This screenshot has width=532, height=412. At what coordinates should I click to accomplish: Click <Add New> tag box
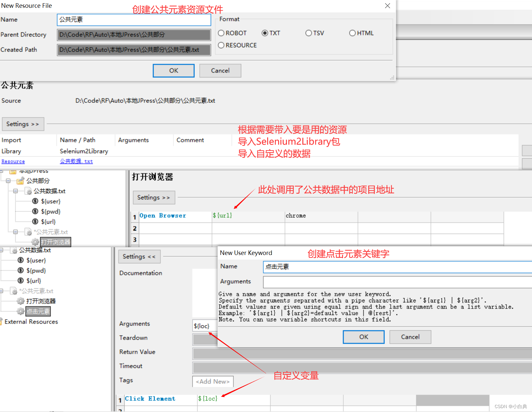(x=213, y=382)
